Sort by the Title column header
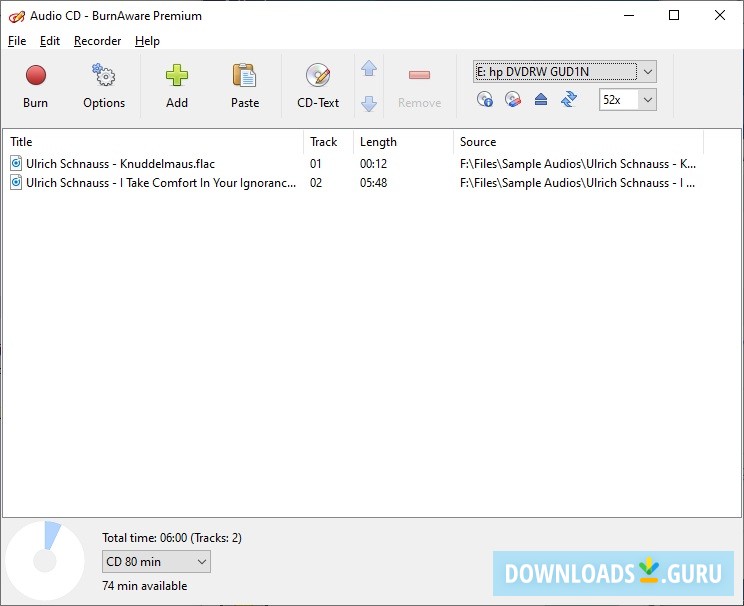The width and height of the screenshot is (744, 606). point(154,141)
